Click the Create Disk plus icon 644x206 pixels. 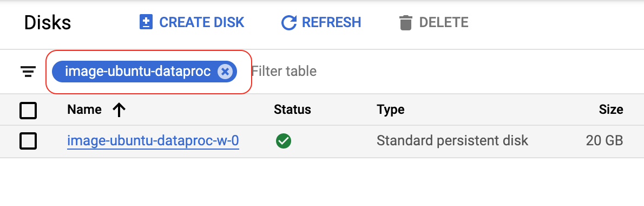[146, 22]
